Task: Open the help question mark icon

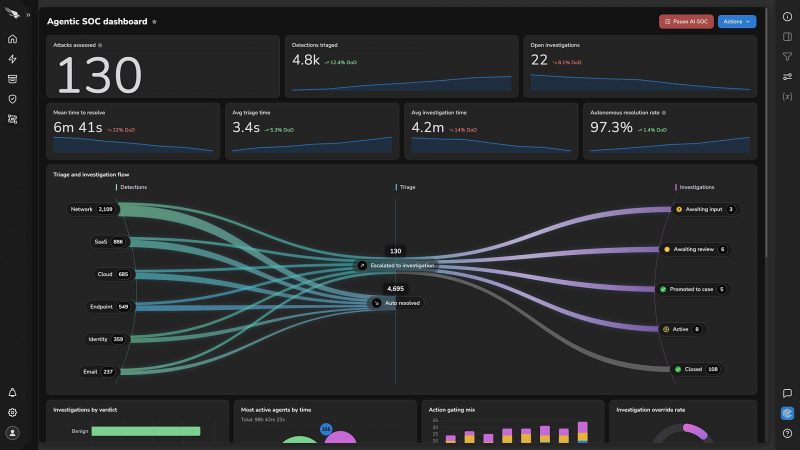Action: click(x=787, y=433)
